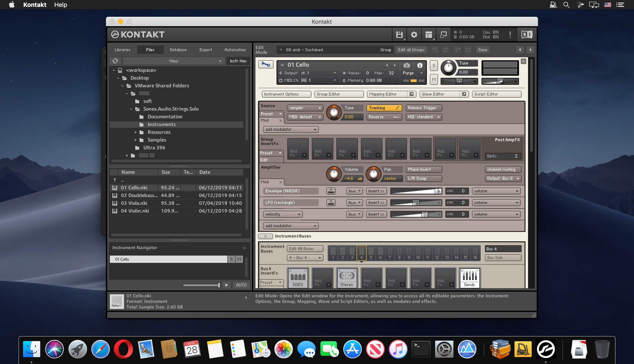Open the 4 - Bus 4 dropdown
The width and height of the screenshot is (634, 364).
[x=305, y=258]
